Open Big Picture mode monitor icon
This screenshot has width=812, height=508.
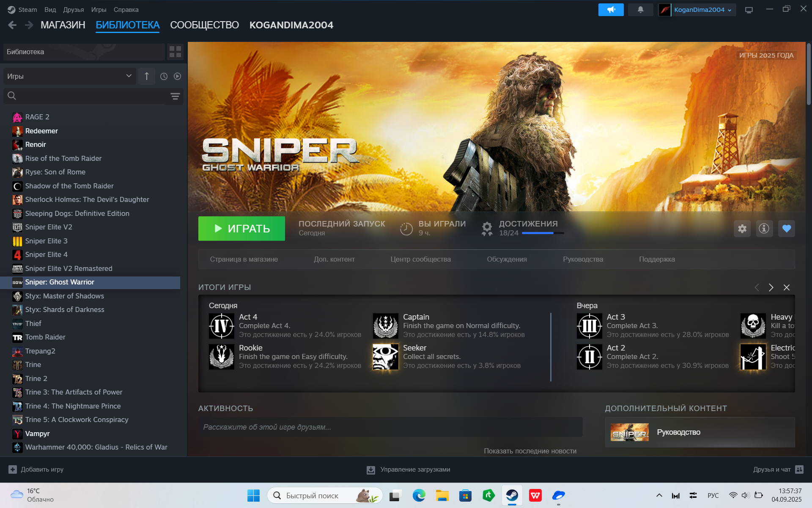[x=749, y=10]
